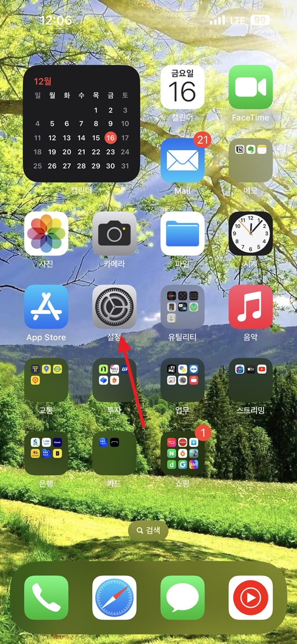
Task: Open the 투자 folder
Action: coord(114,380)
